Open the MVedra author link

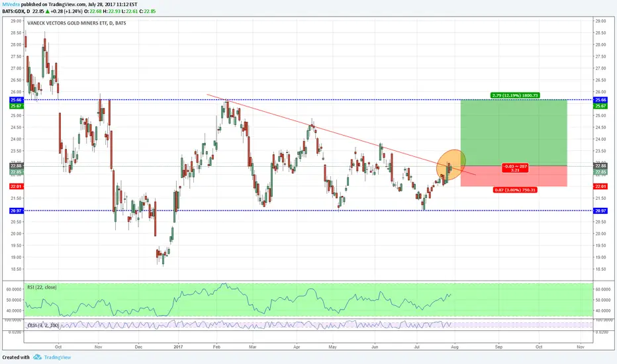coord(11,5)
